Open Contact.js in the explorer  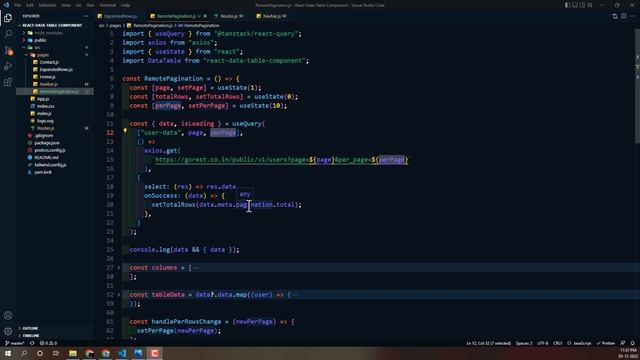coord(49,62)
